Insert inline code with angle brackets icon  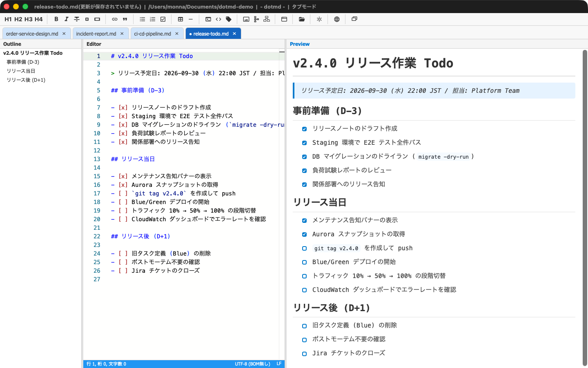218,19
